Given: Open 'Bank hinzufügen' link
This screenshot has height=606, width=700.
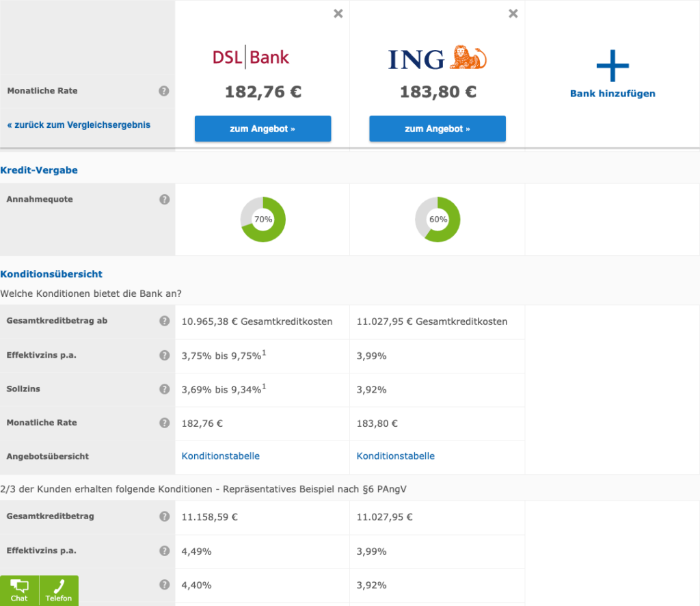Looking at the screenshot, I should pos(612,93).
